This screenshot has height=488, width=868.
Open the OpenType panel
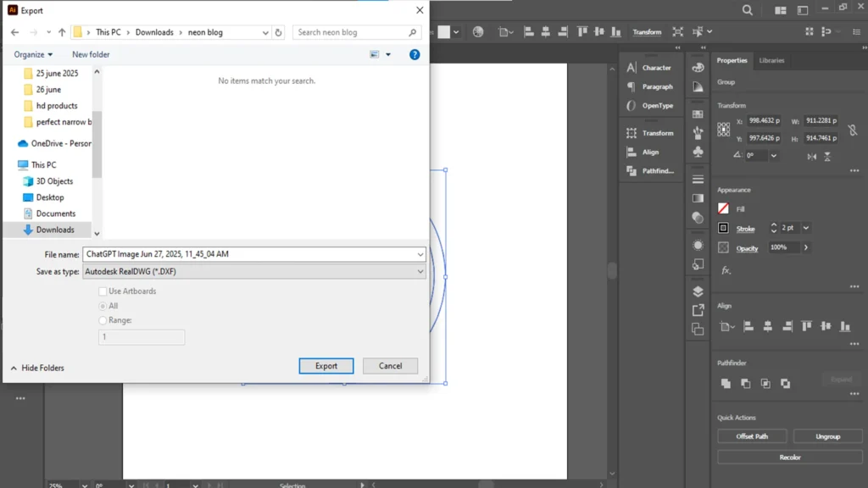click(649, 106)
